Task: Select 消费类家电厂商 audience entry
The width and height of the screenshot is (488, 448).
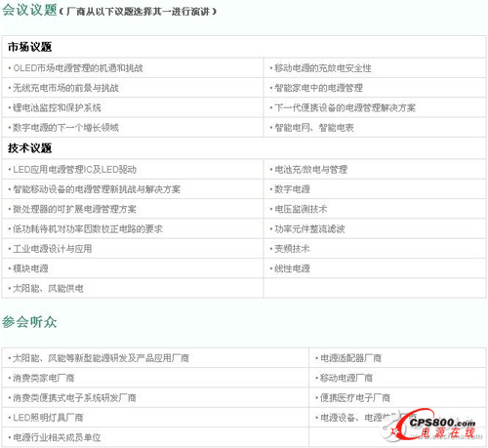Action: click(44, 378)
